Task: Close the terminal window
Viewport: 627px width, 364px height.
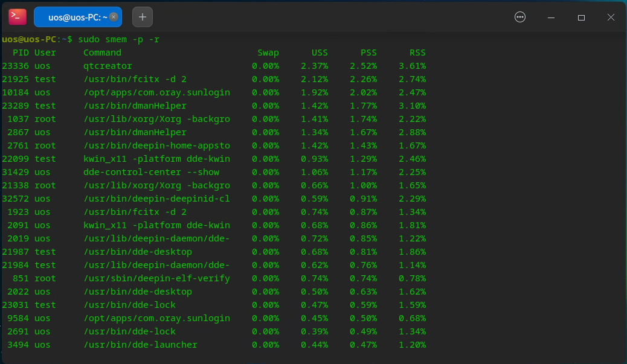Action: pyautogui.click(x=611, y=17)
